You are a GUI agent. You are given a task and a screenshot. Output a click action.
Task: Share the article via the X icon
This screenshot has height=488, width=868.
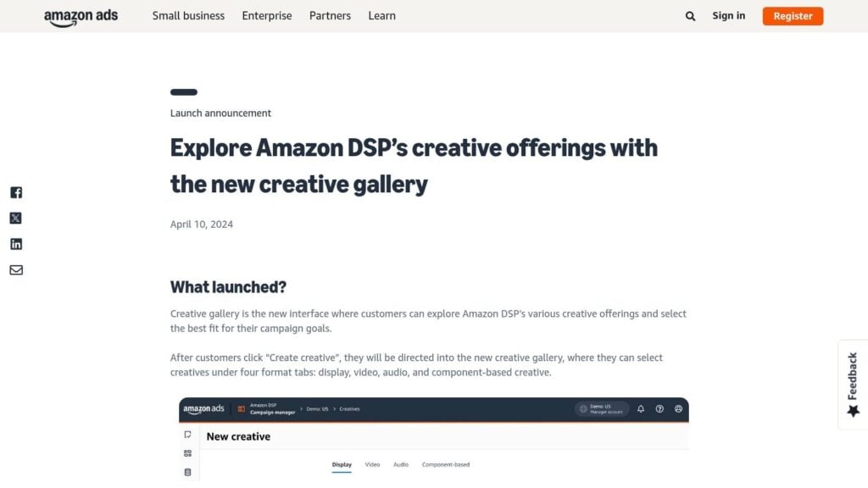[x=15, y=218]
